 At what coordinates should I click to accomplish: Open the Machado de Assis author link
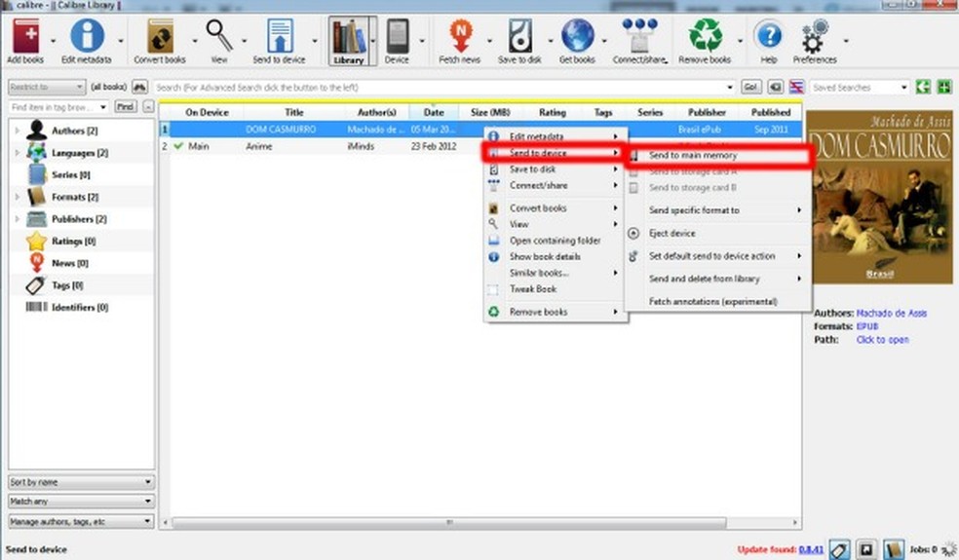[891, 313]
